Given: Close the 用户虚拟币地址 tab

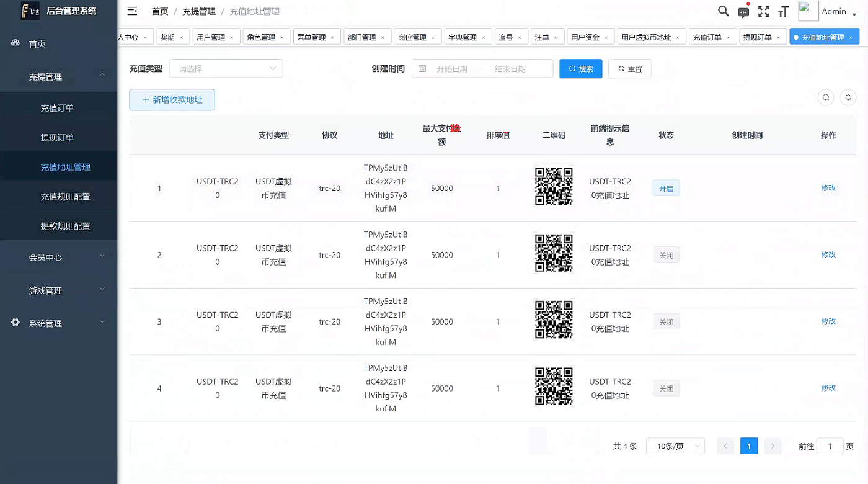Looking at the screenshot, I should click(x=678, y=38).
